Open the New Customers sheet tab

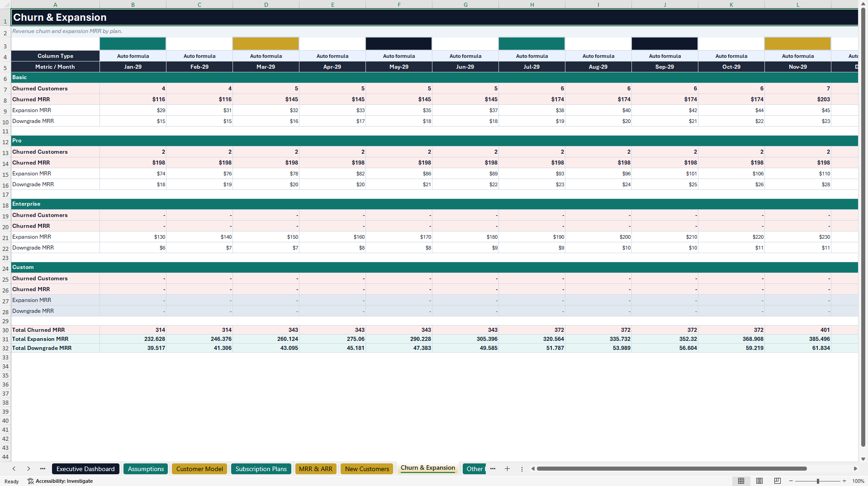(367, 469)
